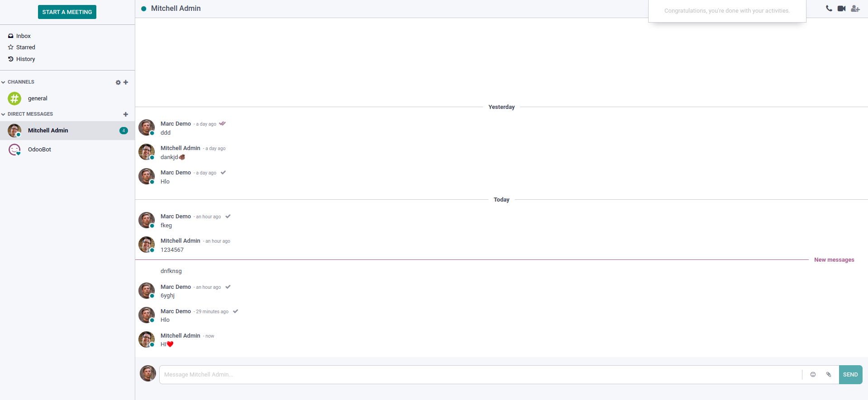This screenshot has width=868, height=400.
Task: Click the attachment paperclip icon
Action: pyautogui.click(x=829, y=375)
